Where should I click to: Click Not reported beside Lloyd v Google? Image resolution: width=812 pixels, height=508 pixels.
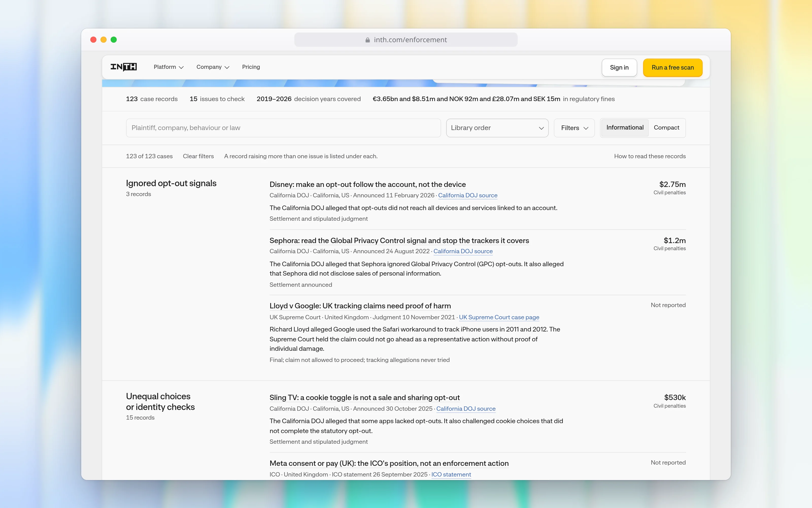pos(668,305)
